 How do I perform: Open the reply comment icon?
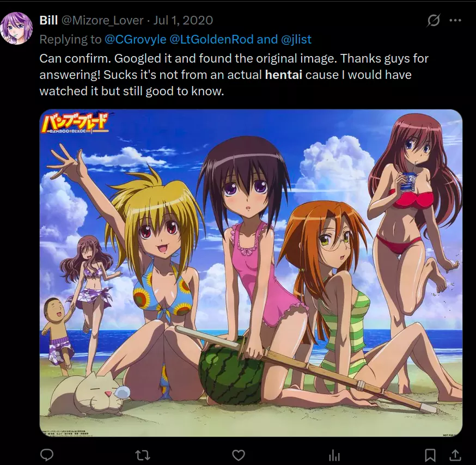click(47, 455)
